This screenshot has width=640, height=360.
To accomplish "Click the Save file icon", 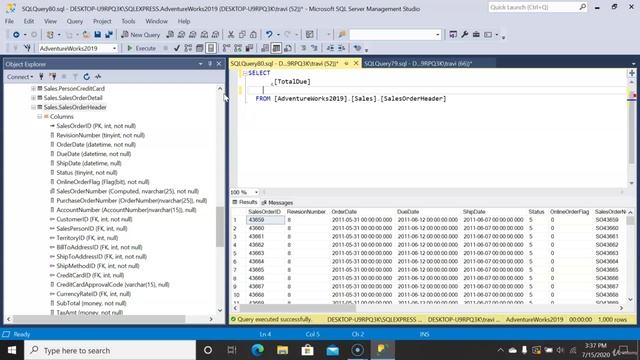I will (98, 35).
